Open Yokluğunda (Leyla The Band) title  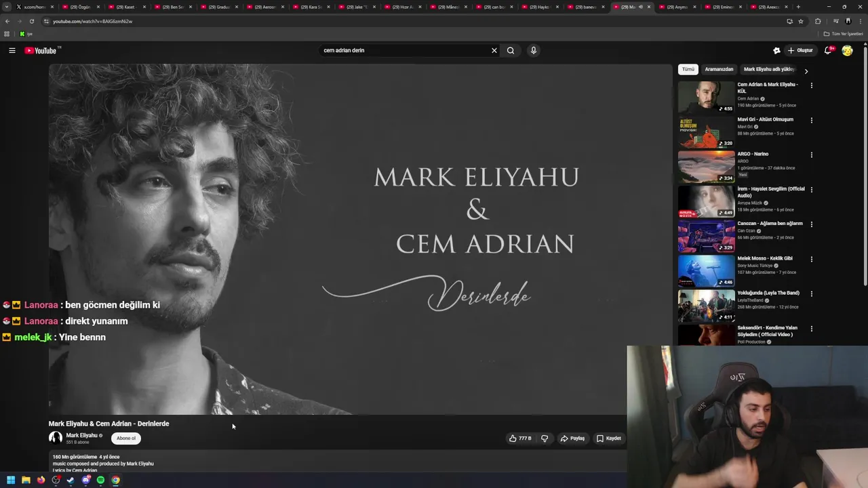tap(768, 293)
